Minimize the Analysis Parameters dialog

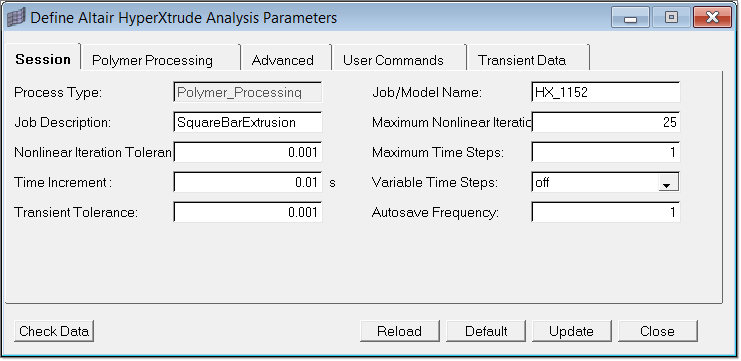[x=630, y=18]
